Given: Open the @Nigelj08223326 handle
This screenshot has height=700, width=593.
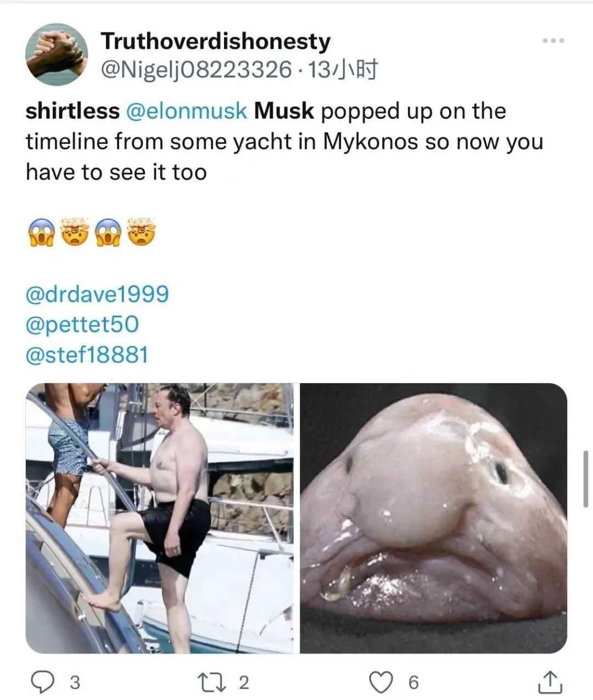Looking at the screenshot, I should pos(196,70).
